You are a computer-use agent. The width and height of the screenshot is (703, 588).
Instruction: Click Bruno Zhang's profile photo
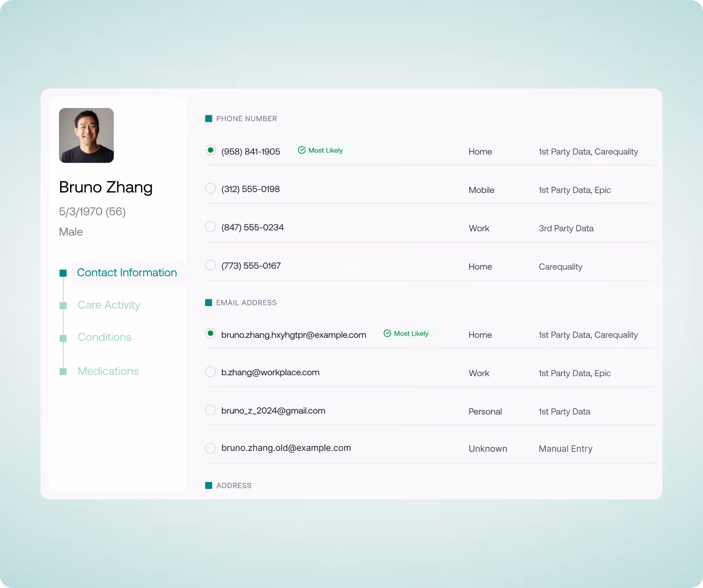86,135
